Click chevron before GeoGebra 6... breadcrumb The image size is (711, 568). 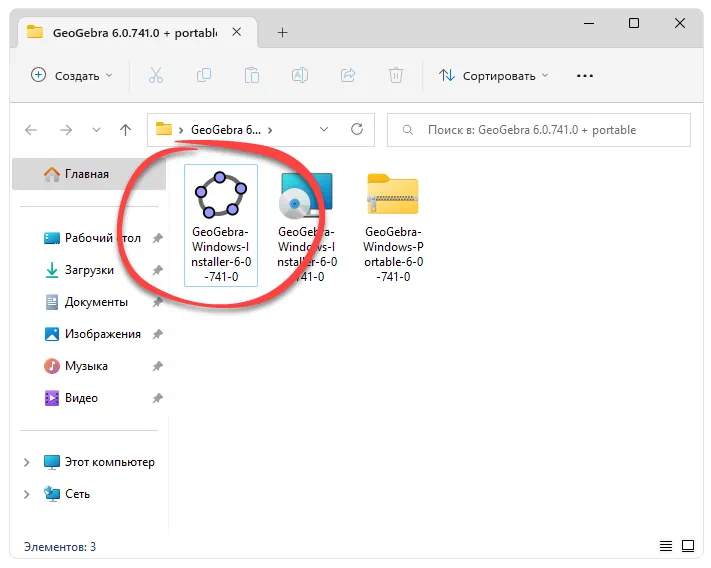181,131
